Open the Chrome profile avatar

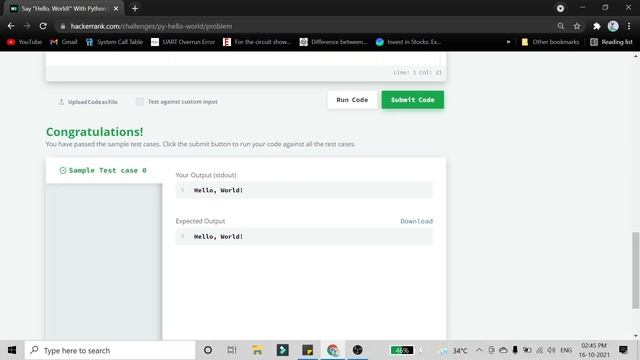pos(613,26)
